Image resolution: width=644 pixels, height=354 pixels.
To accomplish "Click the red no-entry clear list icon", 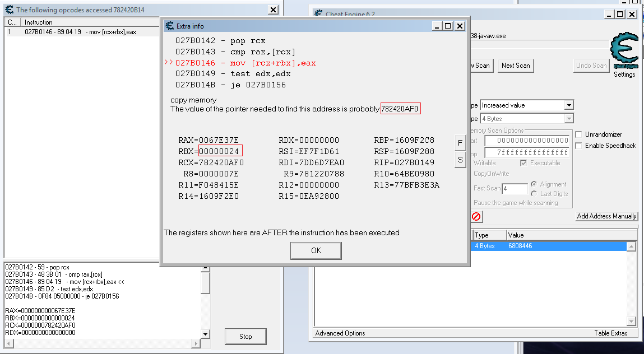I will 476,216.
